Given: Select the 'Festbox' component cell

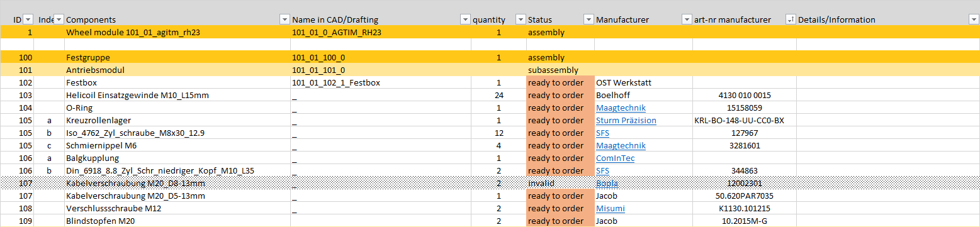Looking at the screenshot, I should click(177, 82).
